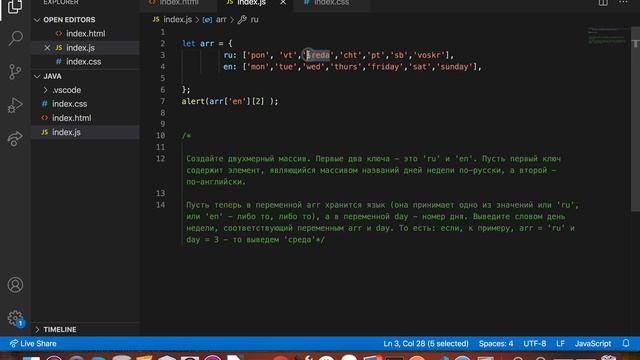This screenshot has height=360, width=640.
Task: Select index.html under Open Editors
Action: (85, 33)
